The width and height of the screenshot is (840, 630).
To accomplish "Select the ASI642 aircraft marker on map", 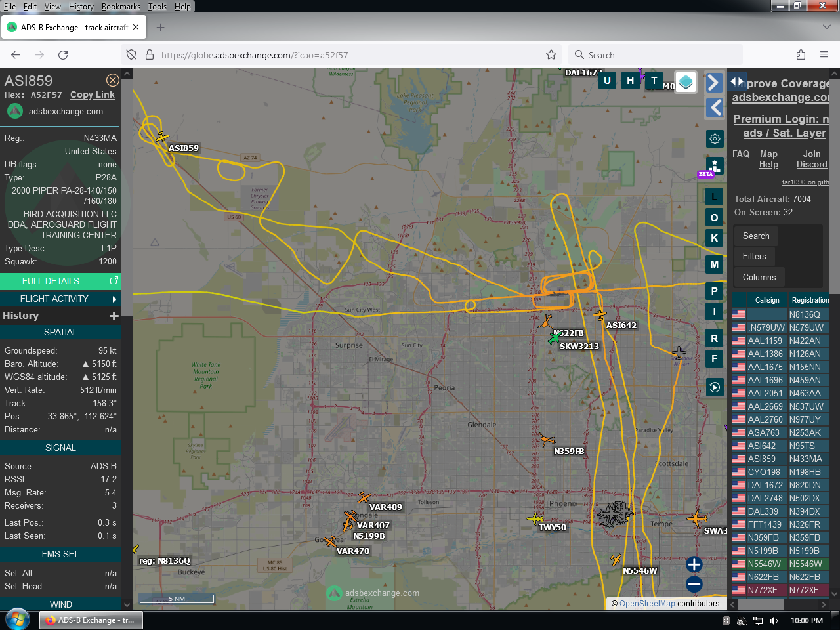I will [599, 316].
